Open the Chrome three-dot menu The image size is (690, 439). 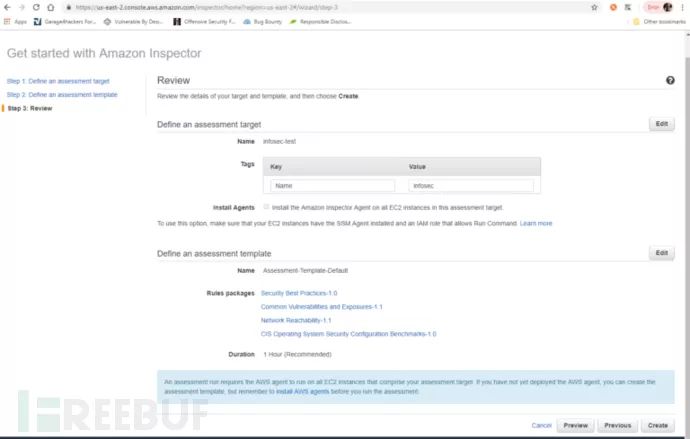(682, 7)
